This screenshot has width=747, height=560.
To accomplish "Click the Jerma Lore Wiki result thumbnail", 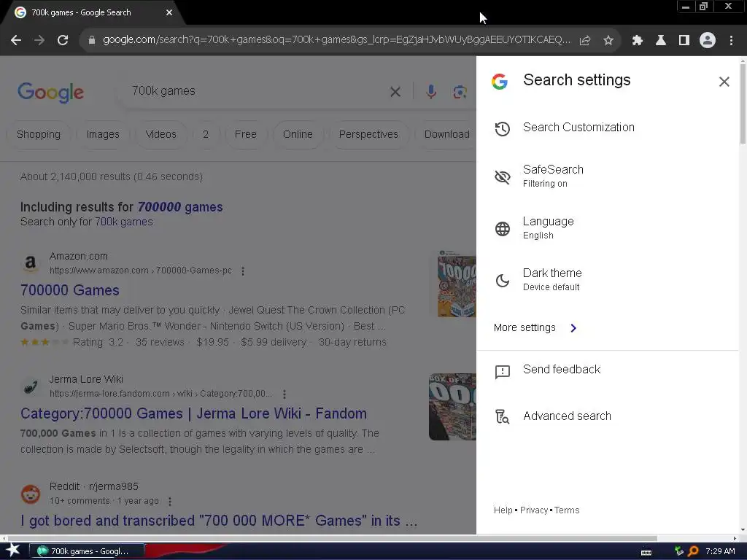I will click(x=452, y=407).
